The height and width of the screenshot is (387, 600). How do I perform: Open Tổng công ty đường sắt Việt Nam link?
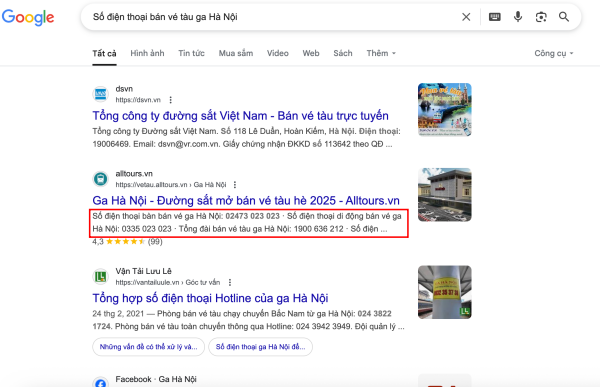tap(240, 116)
